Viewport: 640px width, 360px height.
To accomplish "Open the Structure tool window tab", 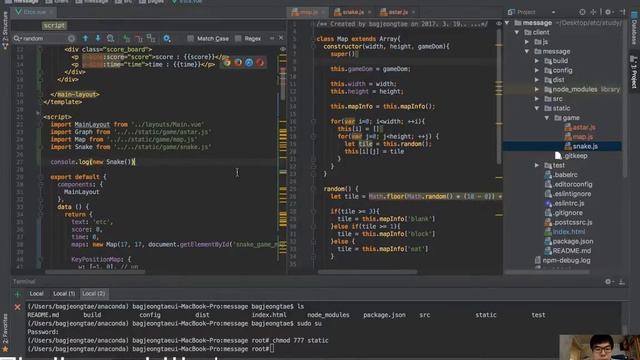I will 5,31.
